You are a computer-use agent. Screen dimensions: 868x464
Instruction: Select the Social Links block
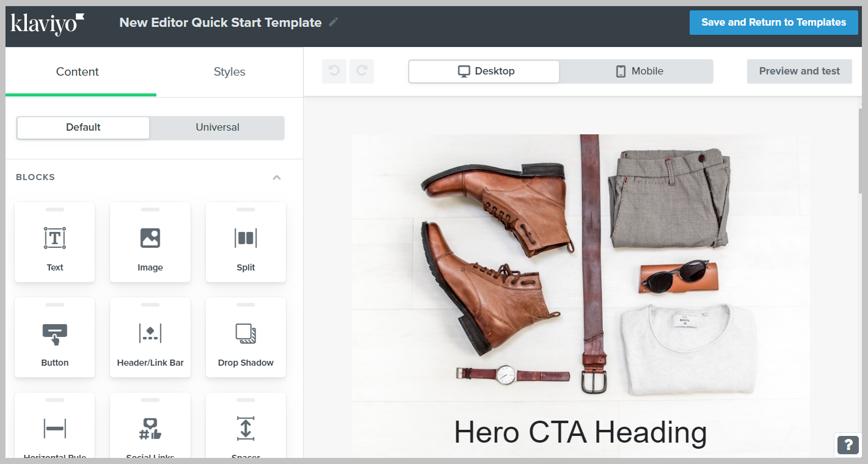pyautogui.click(x=150, y=426)
